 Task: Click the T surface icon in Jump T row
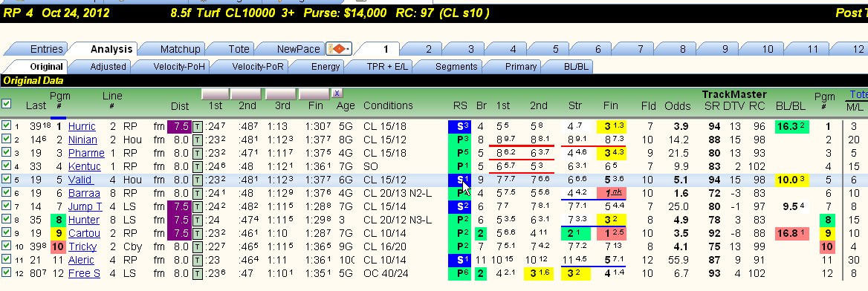click(x=198, y=207)
